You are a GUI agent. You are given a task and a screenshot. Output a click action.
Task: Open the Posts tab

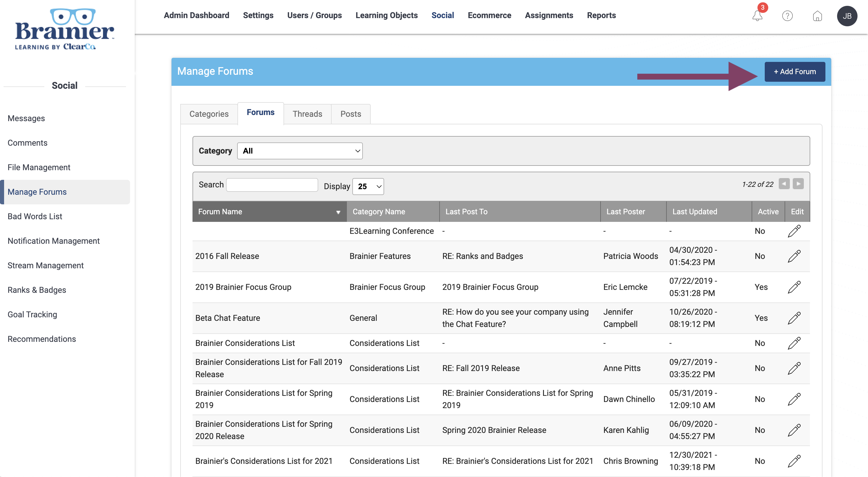pyautogui.click(x=350, y=114)
